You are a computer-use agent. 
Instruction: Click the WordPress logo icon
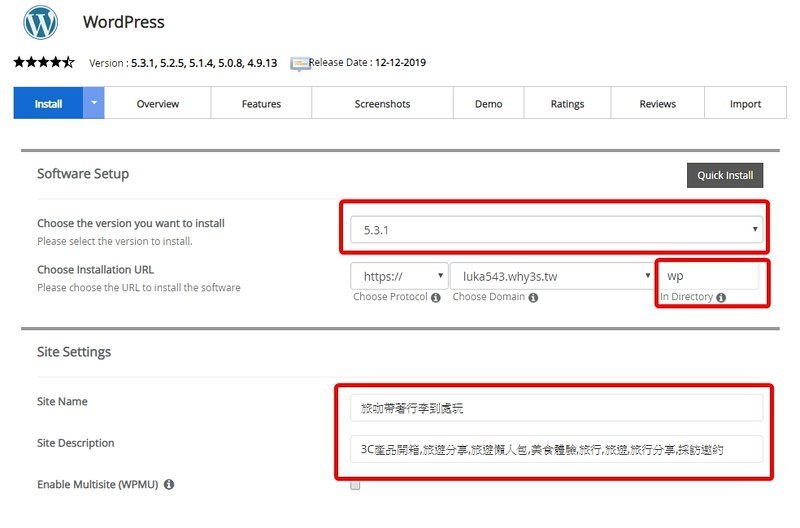(40, 22)
